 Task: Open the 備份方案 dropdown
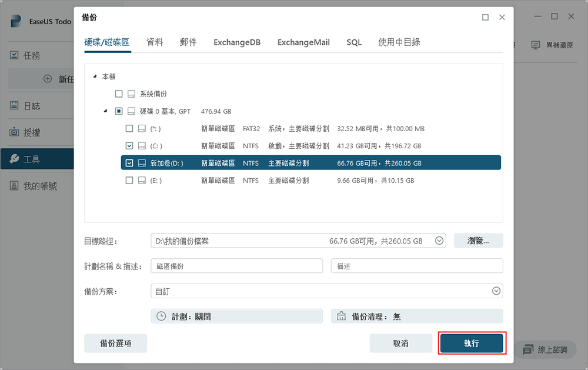point(496,291)
